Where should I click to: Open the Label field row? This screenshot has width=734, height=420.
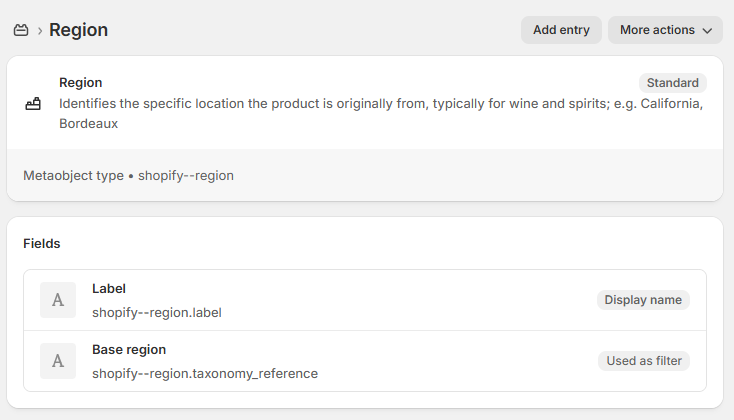click(x=364, y=300)
